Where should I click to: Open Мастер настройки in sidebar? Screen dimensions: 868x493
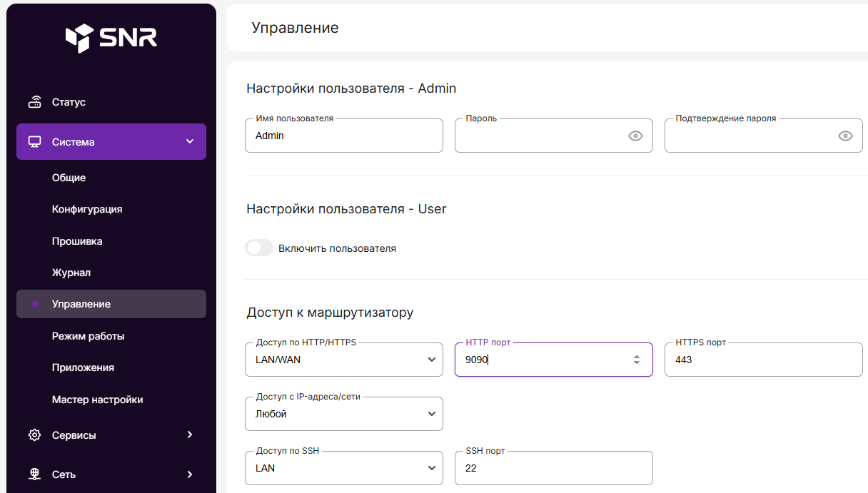click(x=97, y=400)
